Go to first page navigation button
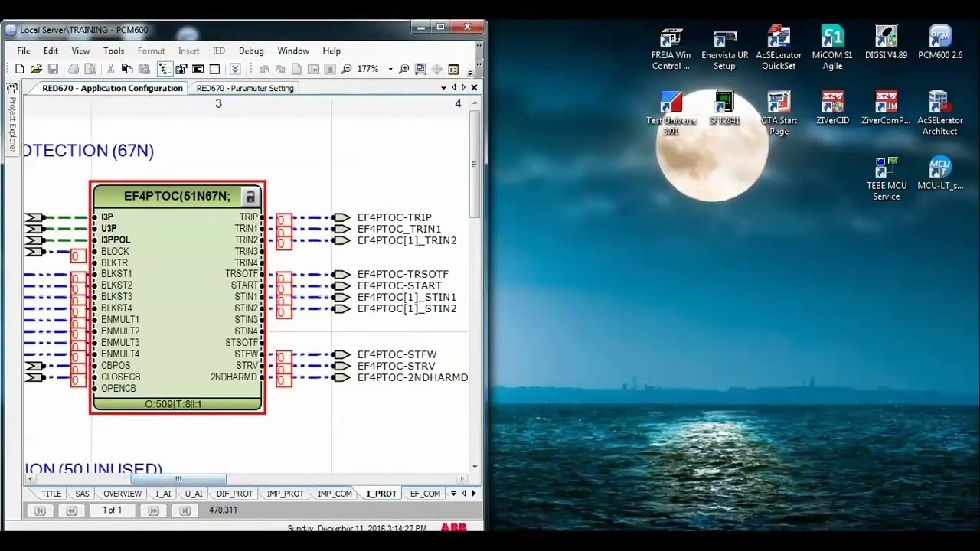The width and height of the screenshot is (980, 551). point(41,510)
